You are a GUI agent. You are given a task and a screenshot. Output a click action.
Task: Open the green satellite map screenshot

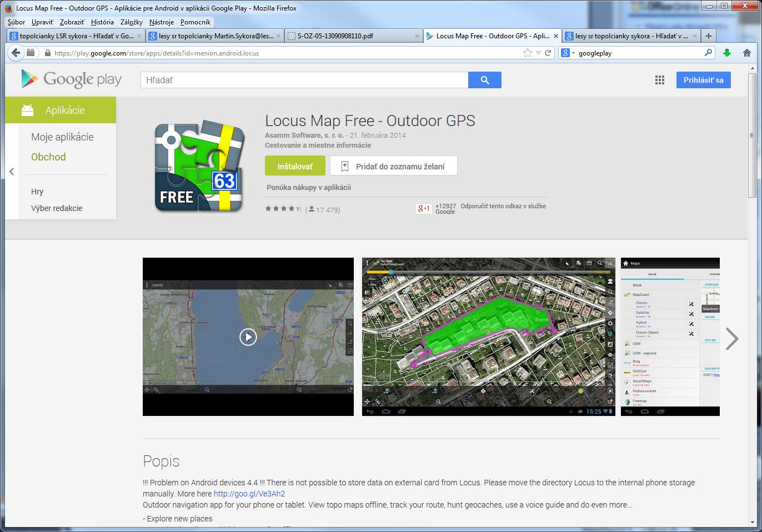tap(489, 337)
